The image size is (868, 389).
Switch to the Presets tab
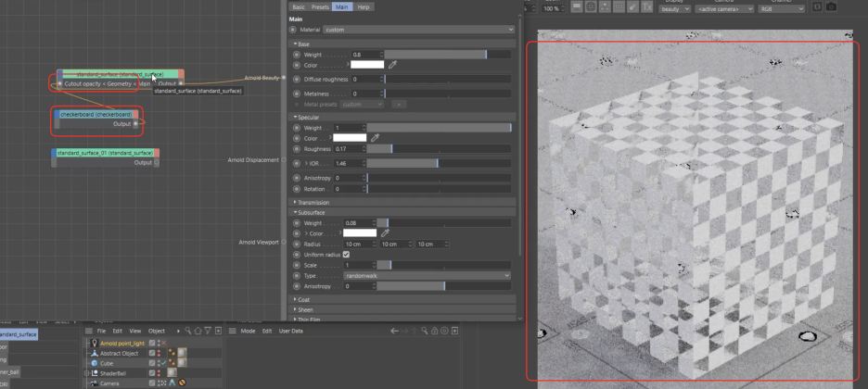pyautogui.click(x=320, y=6)
